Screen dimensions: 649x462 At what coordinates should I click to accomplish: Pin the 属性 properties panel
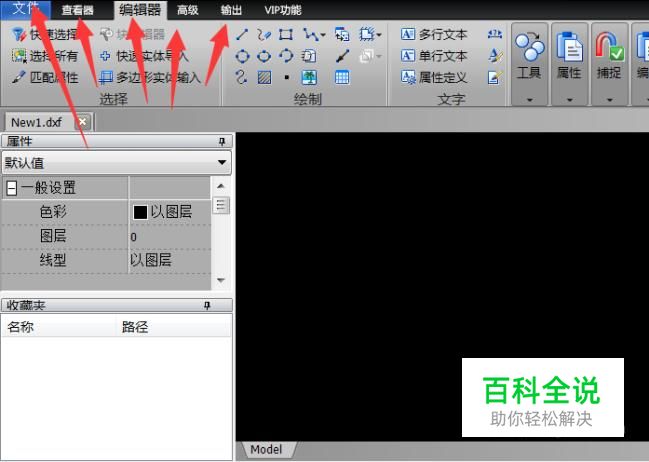point(222,142)
